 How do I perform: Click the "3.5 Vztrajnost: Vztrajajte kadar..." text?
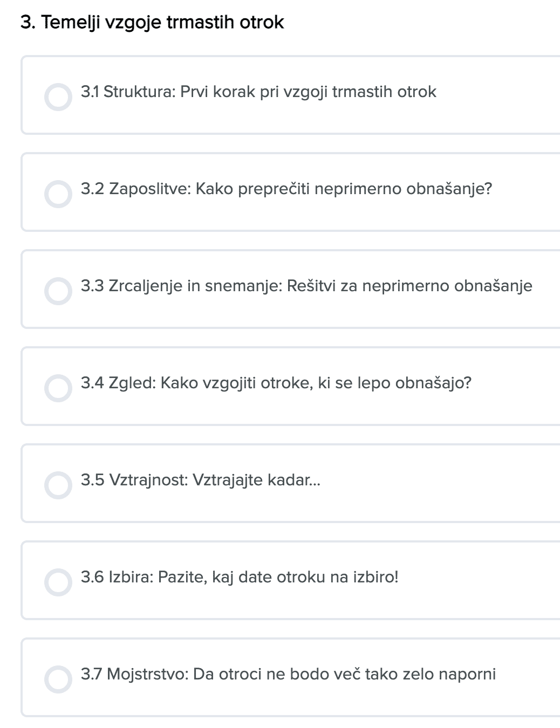[201, 480]
